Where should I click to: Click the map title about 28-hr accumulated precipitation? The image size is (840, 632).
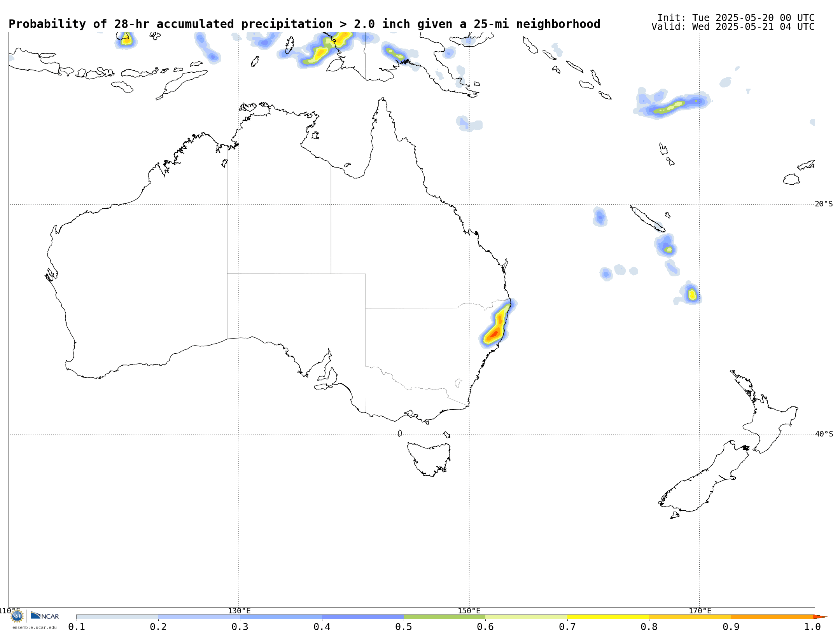click(304, 24)
